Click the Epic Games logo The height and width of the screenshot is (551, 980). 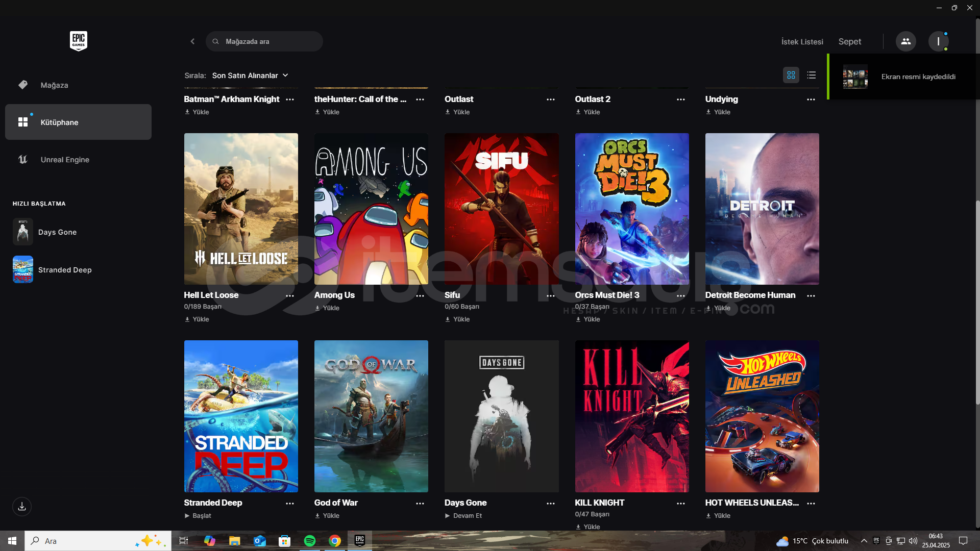(79, 41)
